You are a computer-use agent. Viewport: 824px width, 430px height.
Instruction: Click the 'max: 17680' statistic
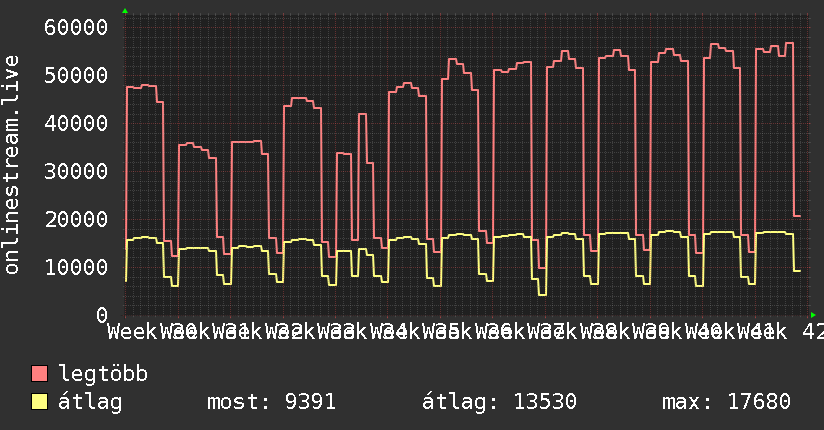(x=726, y=402)
